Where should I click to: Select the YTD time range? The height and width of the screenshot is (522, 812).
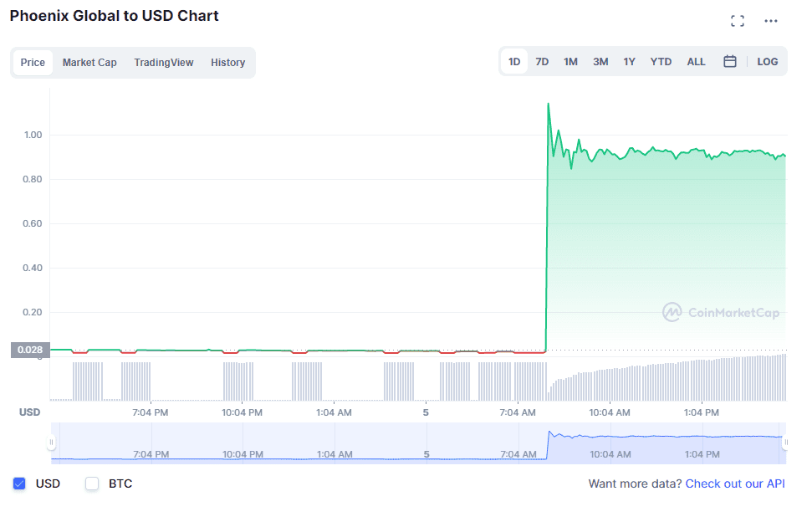[661, 61]
